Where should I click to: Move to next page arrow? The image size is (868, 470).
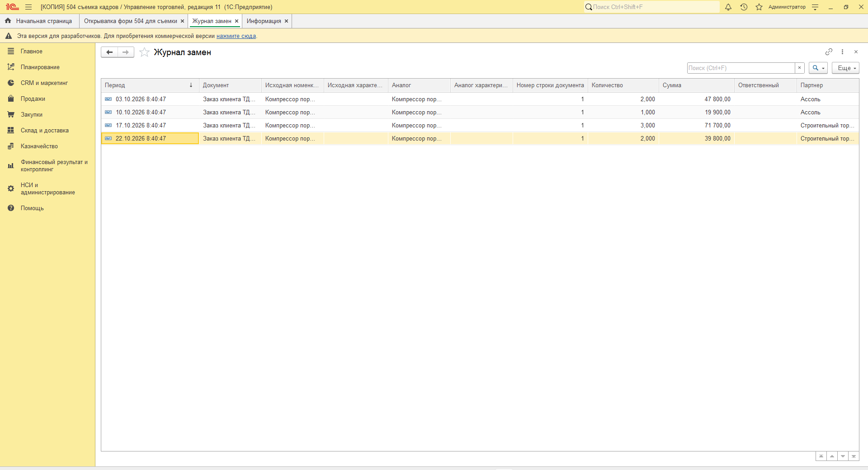(x=843, y=456)
